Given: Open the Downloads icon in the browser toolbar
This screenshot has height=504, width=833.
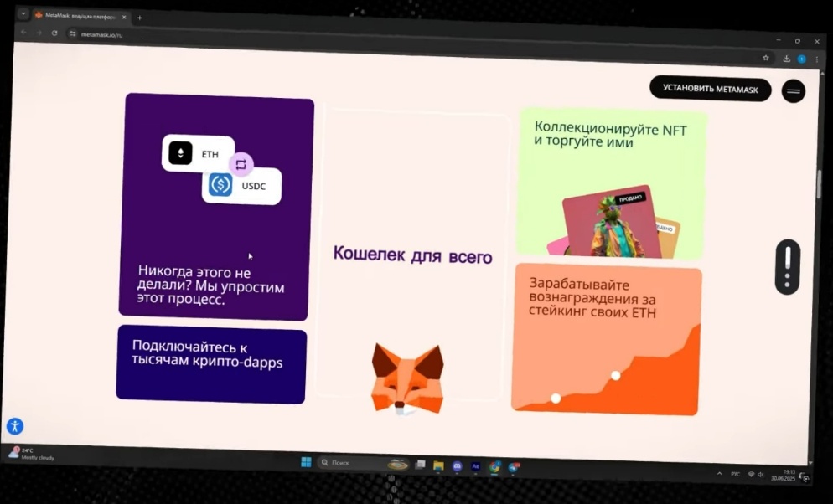Looking at the screenshot, I should coord(786,59).
